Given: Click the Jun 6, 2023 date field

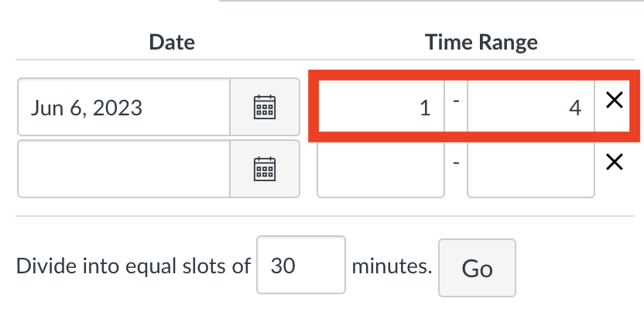Looking at the screenshot, I should tap(124, 107).
